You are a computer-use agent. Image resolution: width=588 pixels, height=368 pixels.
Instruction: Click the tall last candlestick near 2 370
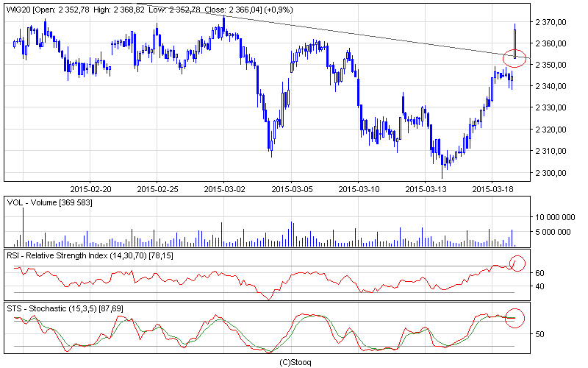tap(515, 42)
